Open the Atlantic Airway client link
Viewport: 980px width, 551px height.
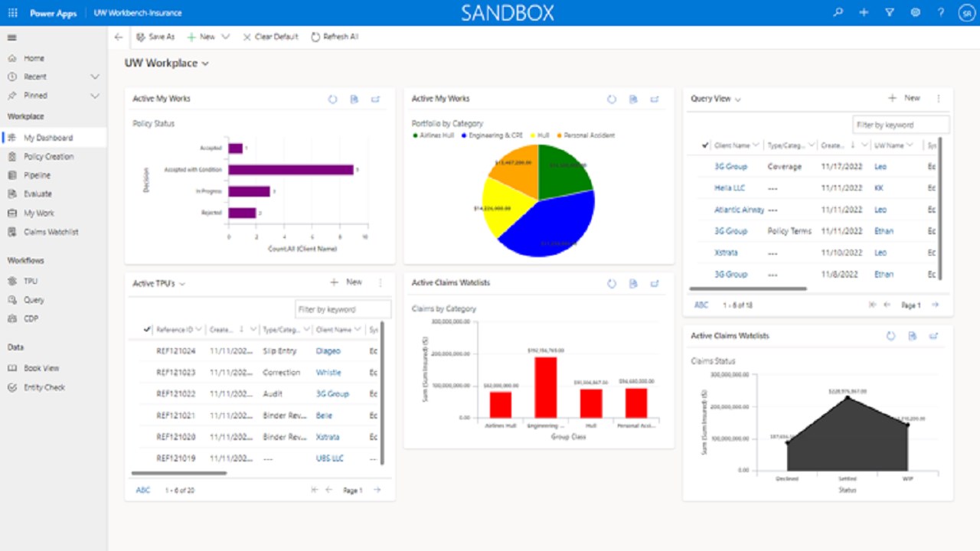point(740,210)
